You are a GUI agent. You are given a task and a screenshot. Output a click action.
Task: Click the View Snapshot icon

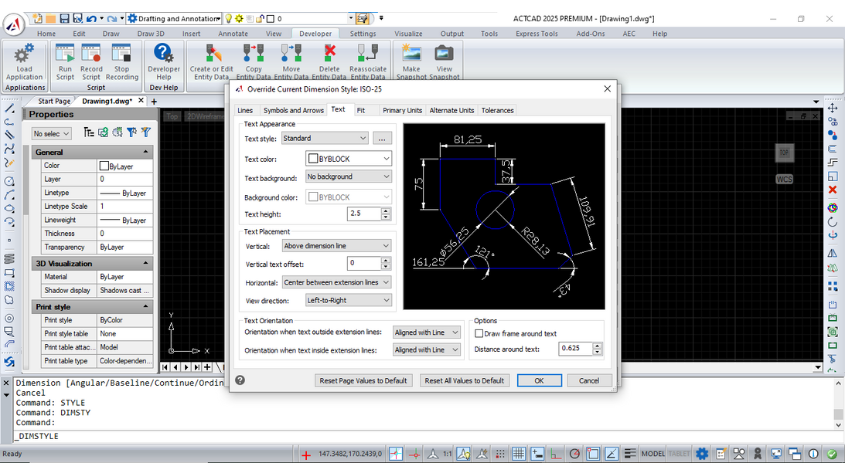point(444,54)
